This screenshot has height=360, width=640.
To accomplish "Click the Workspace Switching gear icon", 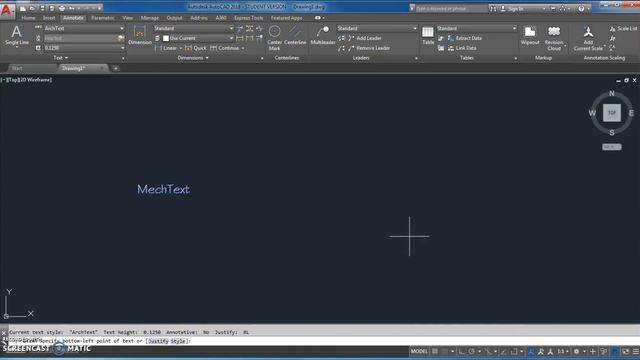I will [x=576, y=351].
